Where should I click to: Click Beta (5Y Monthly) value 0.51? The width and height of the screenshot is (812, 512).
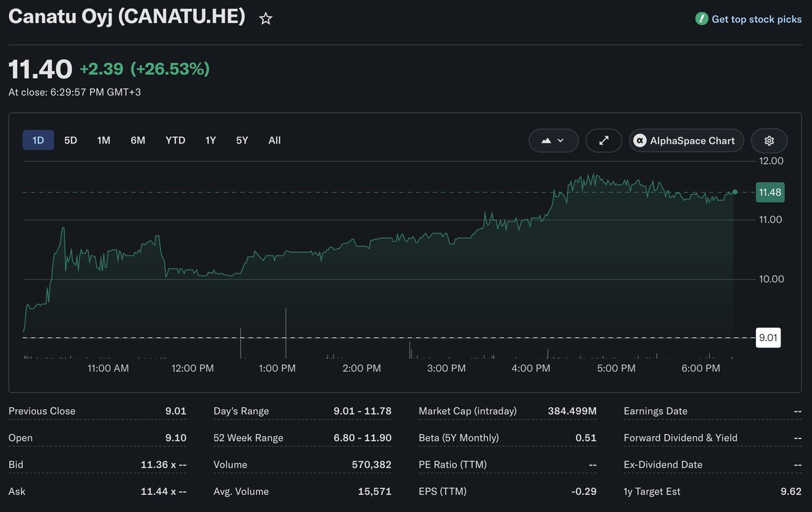tap(586, 438)
